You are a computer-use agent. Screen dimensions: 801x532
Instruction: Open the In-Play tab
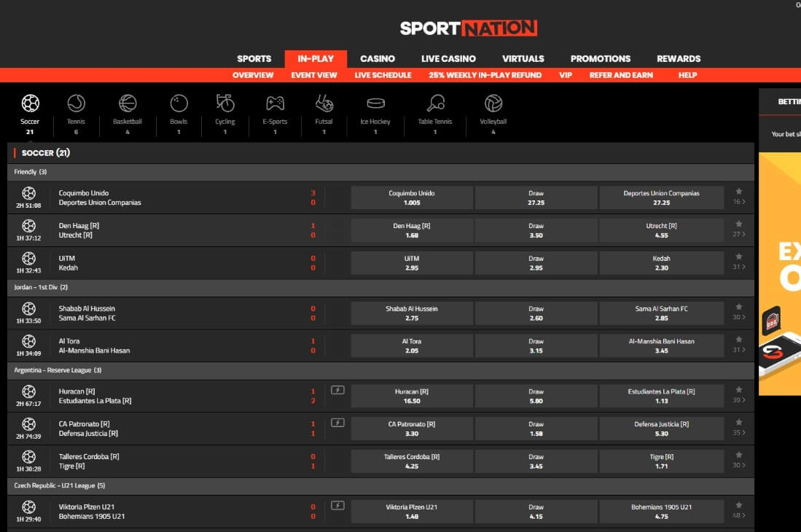point(316,59)
